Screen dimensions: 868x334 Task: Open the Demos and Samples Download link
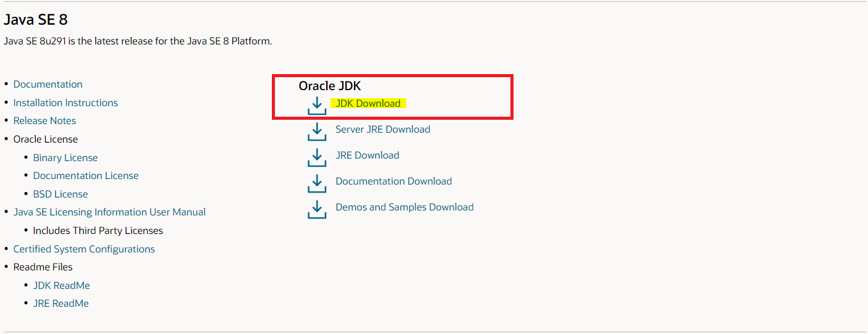[404, 207]
